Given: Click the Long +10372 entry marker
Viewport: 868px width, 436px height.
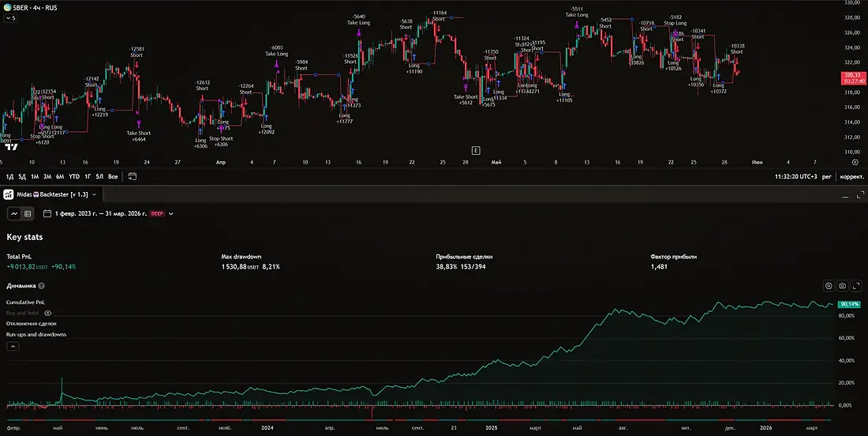Looking at the screenshot, I should click(719, 88).
